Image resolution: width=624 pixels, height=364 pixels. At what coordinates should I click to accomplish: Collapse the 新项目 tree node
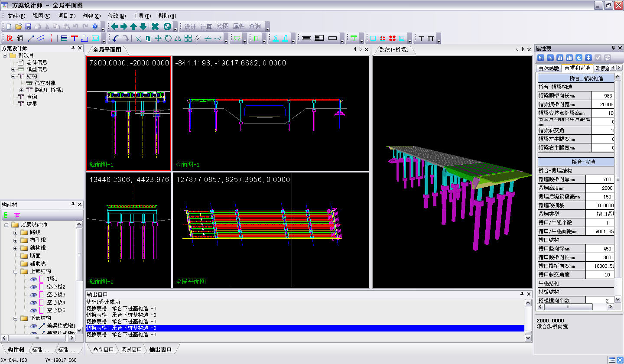pos(5,55)
